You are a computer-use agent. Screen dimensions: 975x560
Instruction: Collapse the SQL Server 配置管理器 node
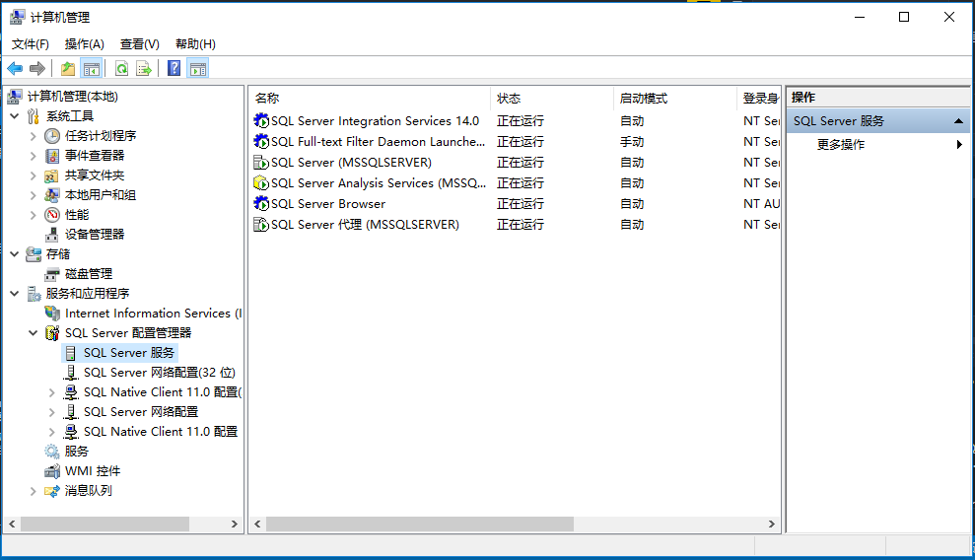coord(34,333)
